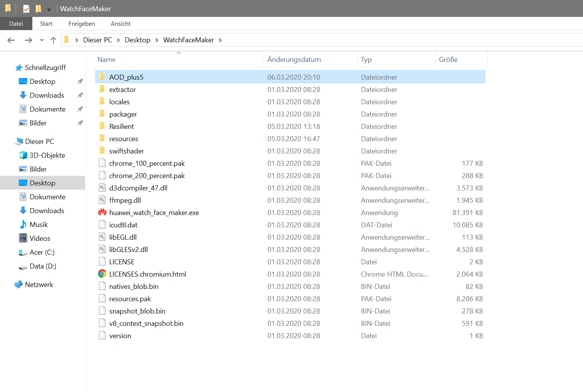
Task: Click the swiftshader folder icon
Action: coord(102,151)
